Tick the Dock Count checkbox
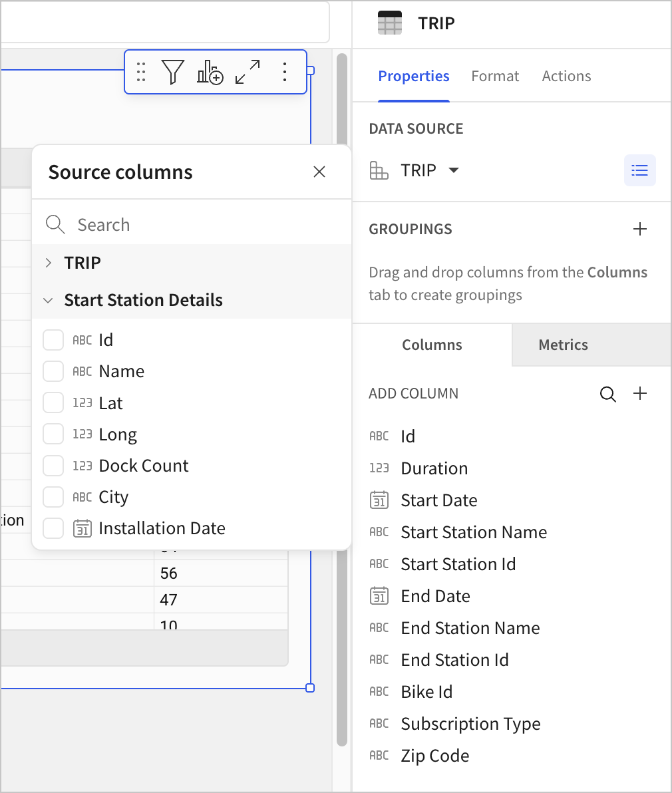This screenshot has height=793, width=672. tap(53, 466)
